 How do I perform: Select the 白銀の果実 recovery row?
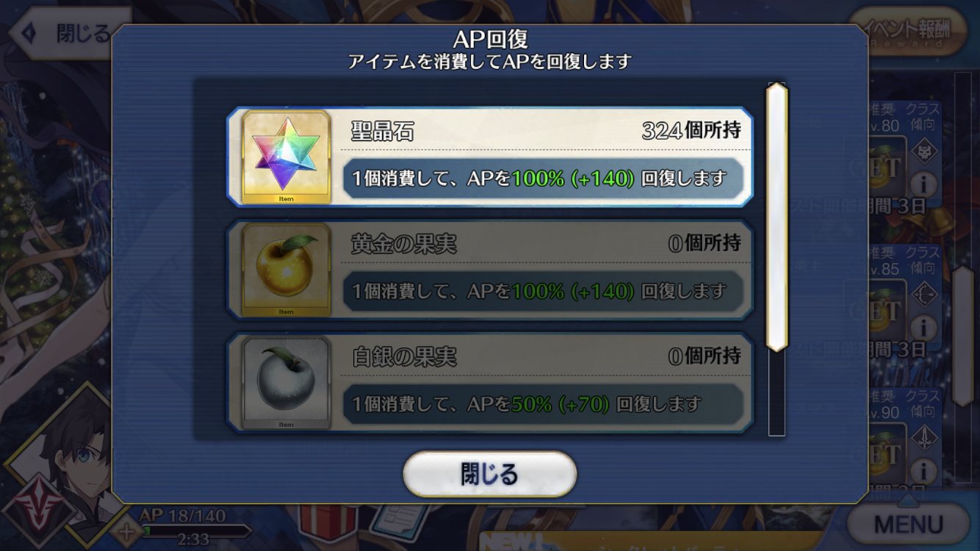[489, 383]
